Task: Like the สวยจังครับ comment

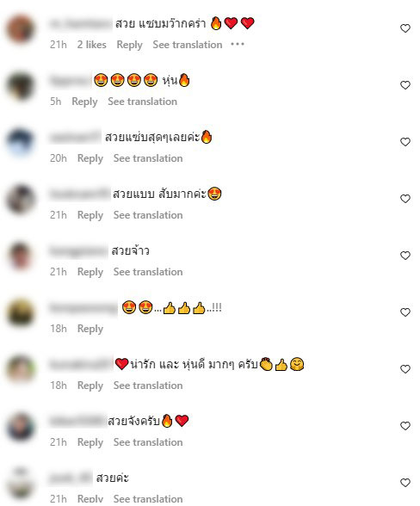Action: pyautogui.click(x=405, y=426)
